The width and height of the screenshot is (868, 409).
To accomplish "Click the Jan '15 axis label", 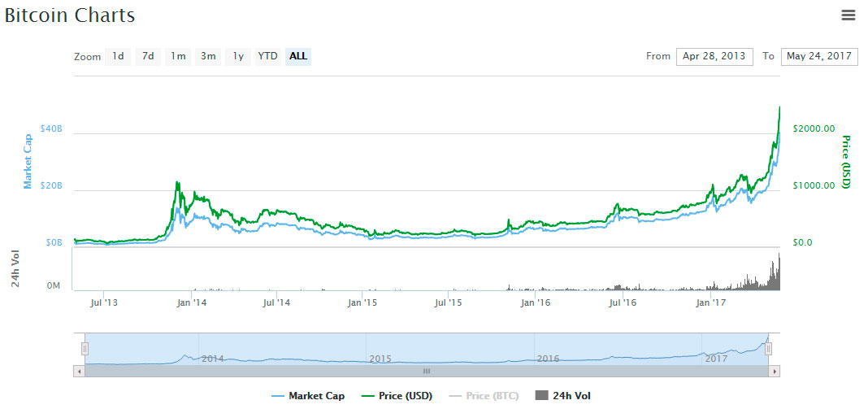I will click(x=363, y=303).
